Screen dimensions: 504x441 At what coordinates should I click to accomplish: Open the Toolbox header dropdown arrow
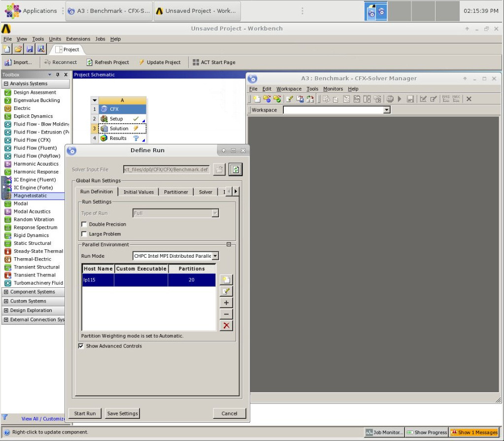[49, 74]
